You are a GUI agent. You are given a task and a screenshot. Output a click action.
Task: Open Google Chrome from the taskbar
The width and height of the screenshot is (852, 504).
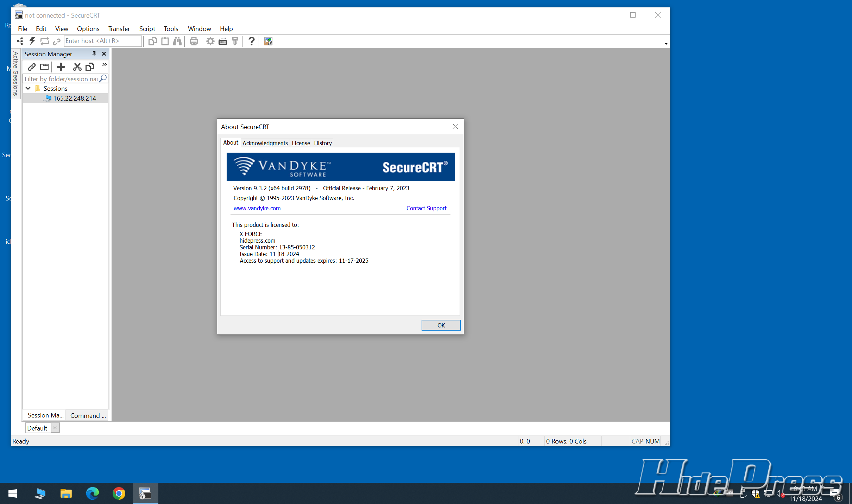point(119,493)
